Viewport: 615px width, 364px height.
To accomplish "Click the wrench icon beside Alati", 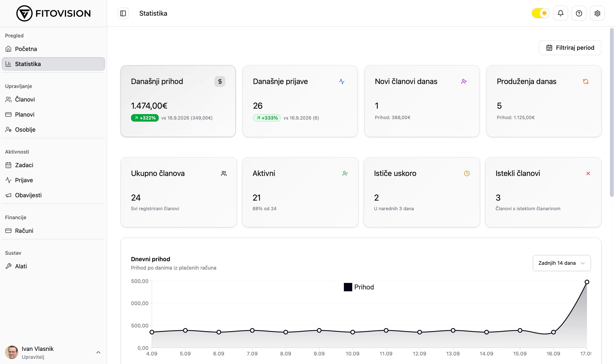I will tap(8, 266).
